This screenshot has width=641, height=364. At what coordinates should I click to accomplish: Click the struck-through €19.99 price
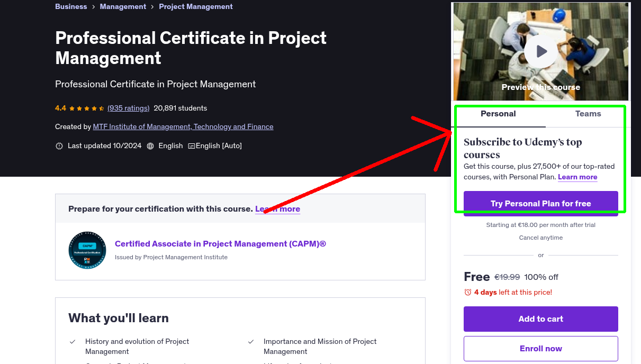pos(507,277)
